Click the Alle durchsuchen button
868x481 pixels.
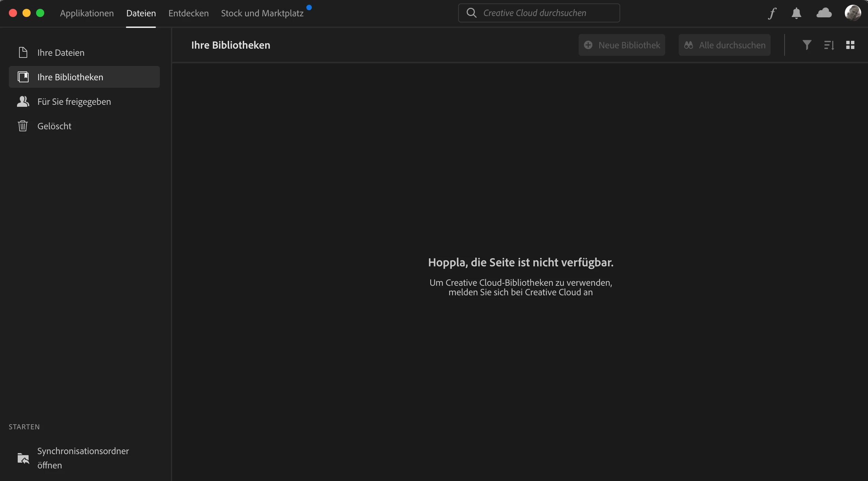pyautogui.click(x=724, y=45)
